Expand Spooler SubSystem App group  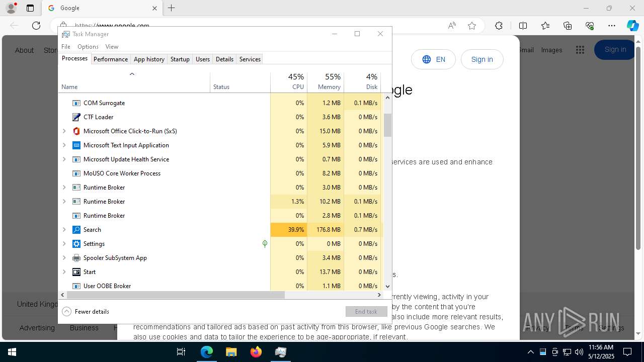(x=64, y=258)
